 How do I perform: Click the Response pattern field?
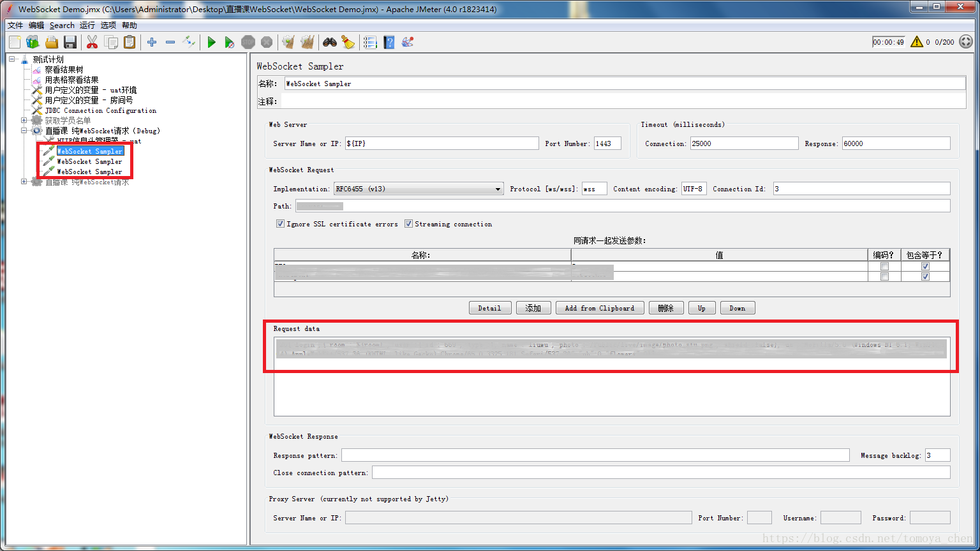(x=595, y=455)
